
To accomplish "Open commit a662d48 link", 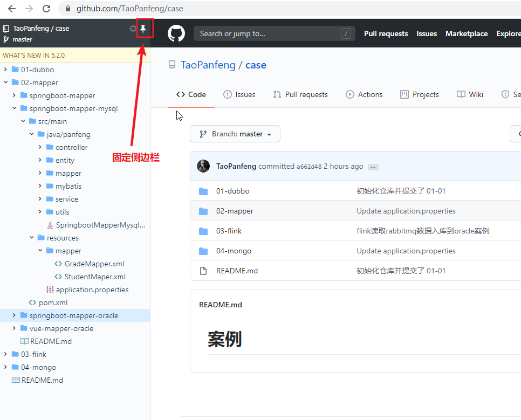I will (309, 167).
